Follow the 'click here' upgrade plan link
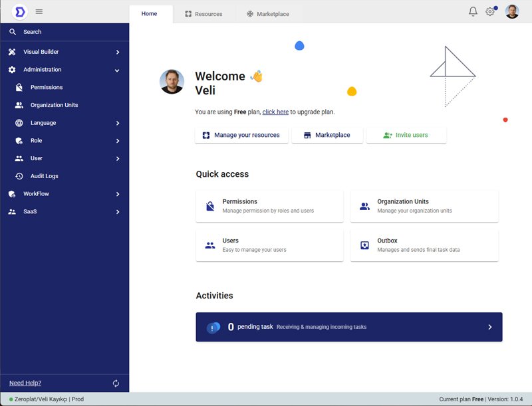The height and width of the screenshot is (406, 532). (x=275, y=112)
